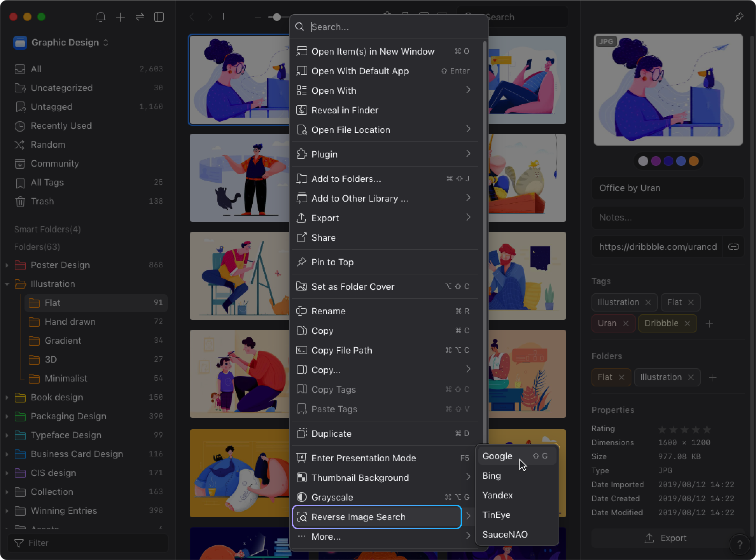
Task: Click the Duplicate menu entry
Action: (331, 434)
